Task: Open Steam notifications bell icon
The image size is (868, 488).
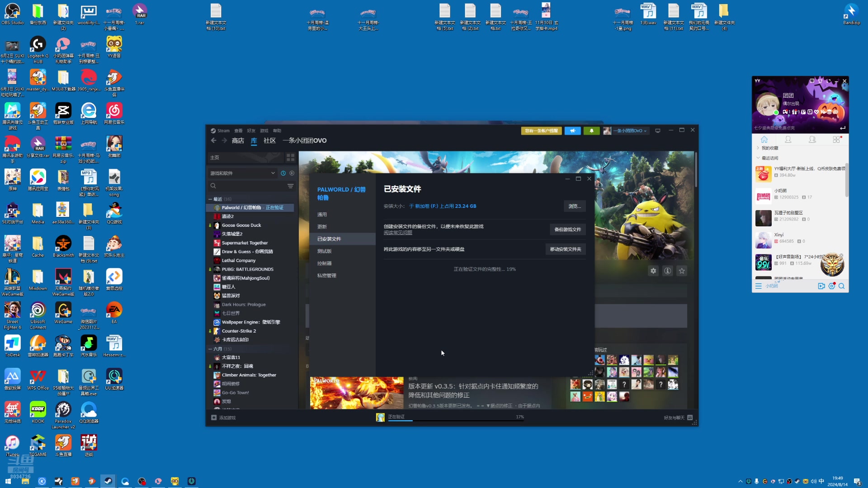Action: point(591,131)
